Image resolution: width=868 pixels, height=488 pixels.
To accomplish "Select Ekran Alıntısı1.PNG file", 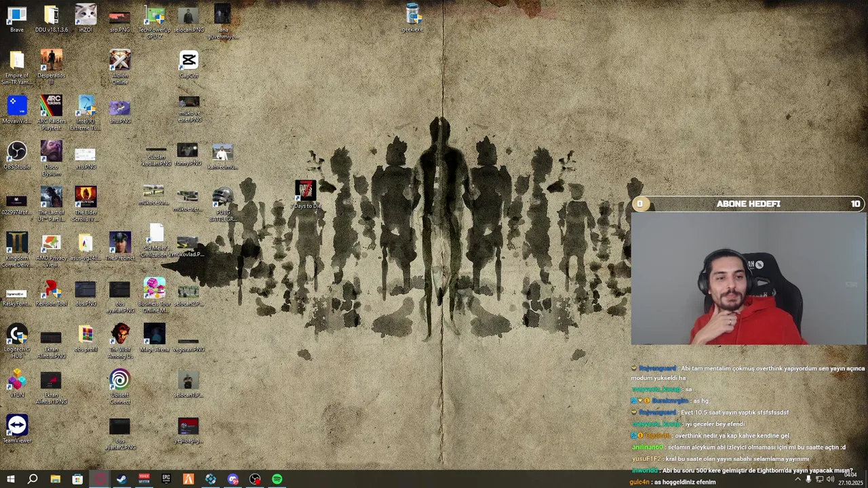I will pos(52,388).
